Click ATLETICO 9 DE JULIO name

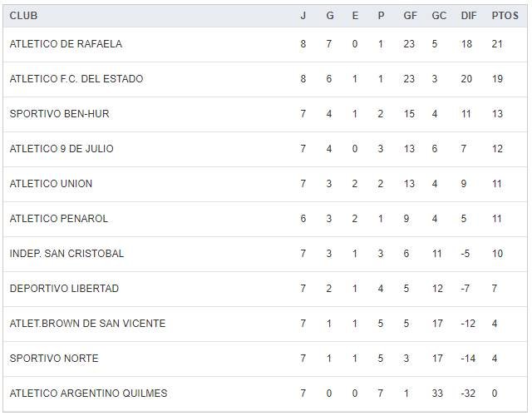pos(62,149)
